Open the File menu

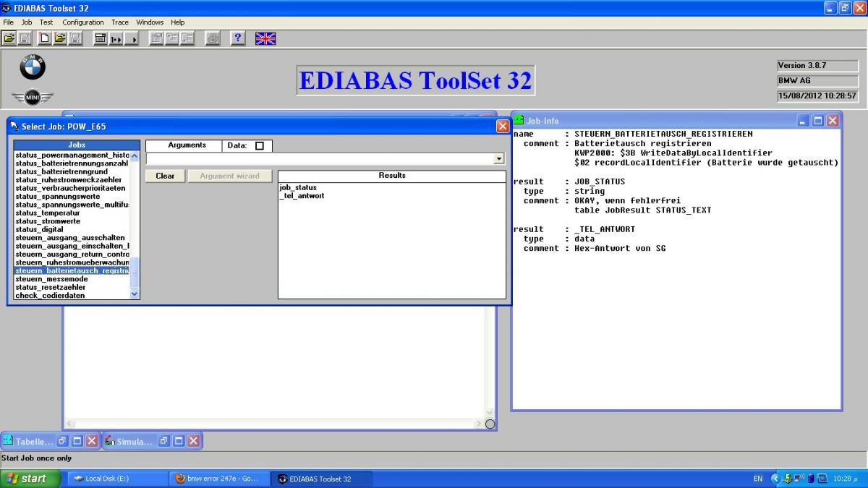(x=9, y=22)
